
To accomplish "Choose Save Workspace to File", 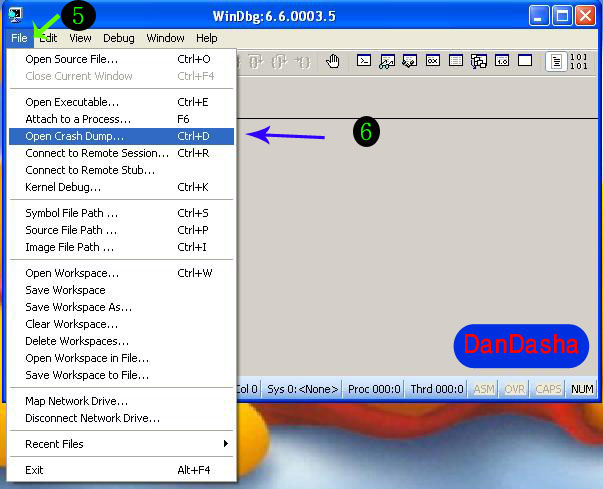I will [x=121, y=375].
